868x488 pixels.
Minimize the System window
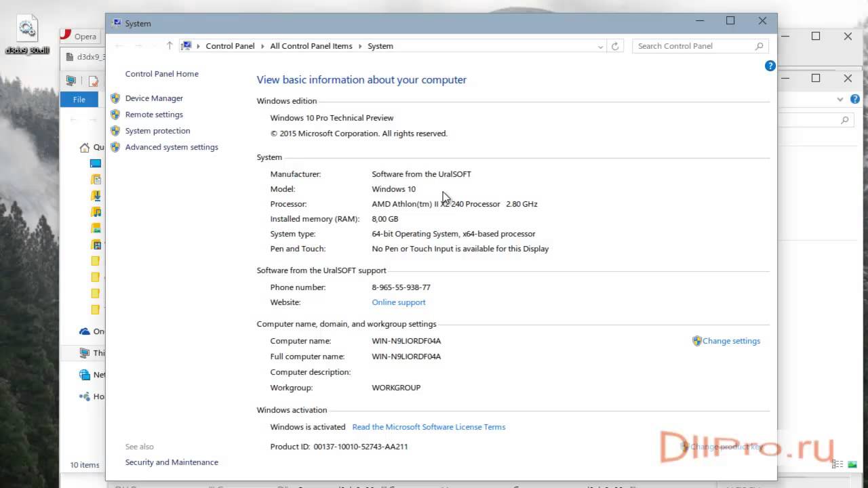pyautogui.click(x=699, y=21)
